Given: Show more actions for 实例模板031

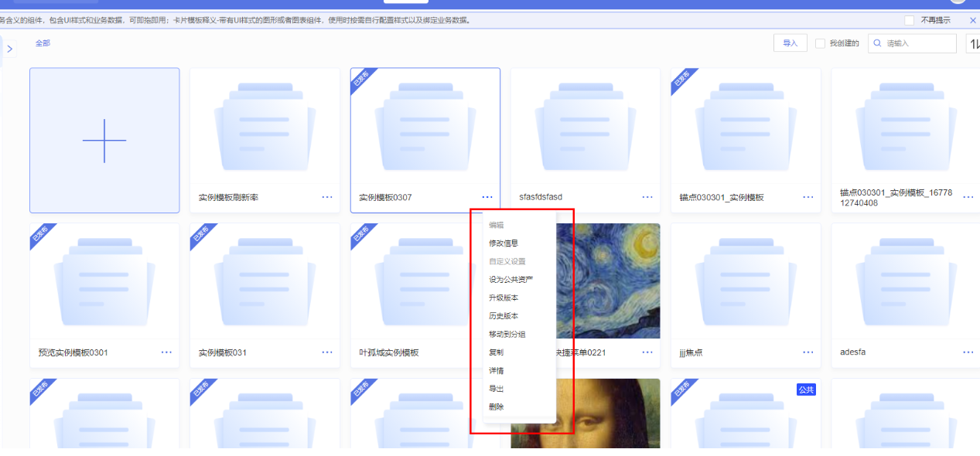Looking at the screenshot, I should 327,352.
